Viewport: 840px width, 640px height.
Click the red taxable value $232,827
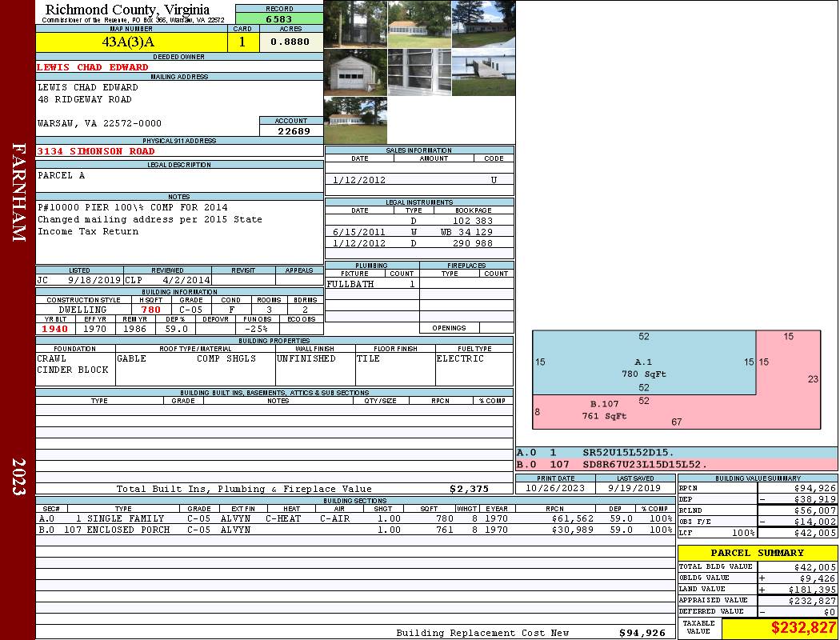(779, 628)
